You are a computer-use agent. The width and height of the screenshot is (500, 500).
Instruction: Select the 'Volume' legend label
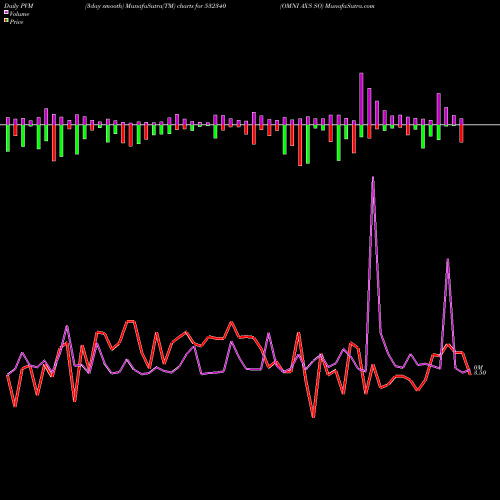tap(19, 14)
